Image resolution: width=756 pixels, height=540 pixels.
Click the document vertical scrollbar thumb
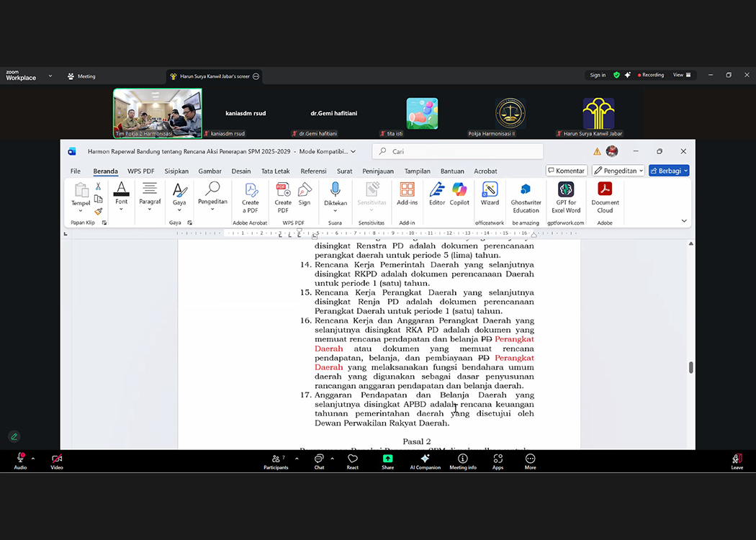[691, 367]
